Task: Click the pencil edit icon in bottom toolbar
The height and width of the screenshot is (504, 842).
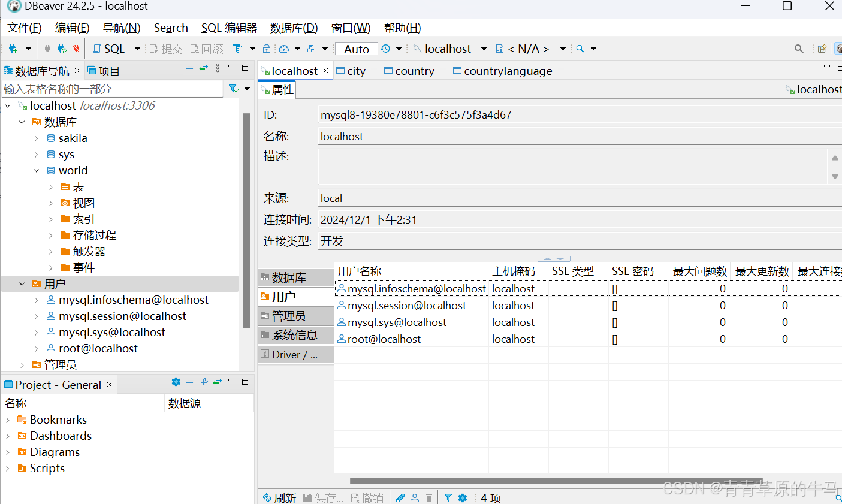Action: [400, 498]
